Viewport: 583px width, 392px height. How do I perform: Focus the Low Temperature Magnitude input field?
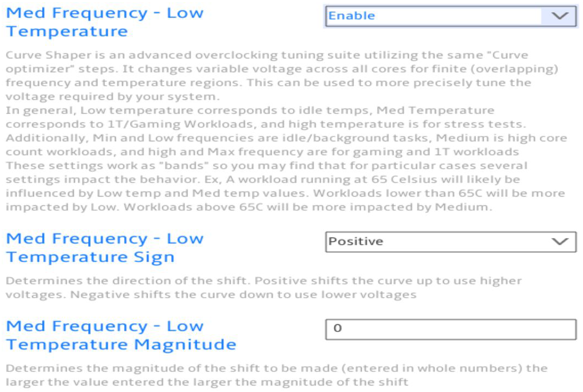click(x=451, y=329)
